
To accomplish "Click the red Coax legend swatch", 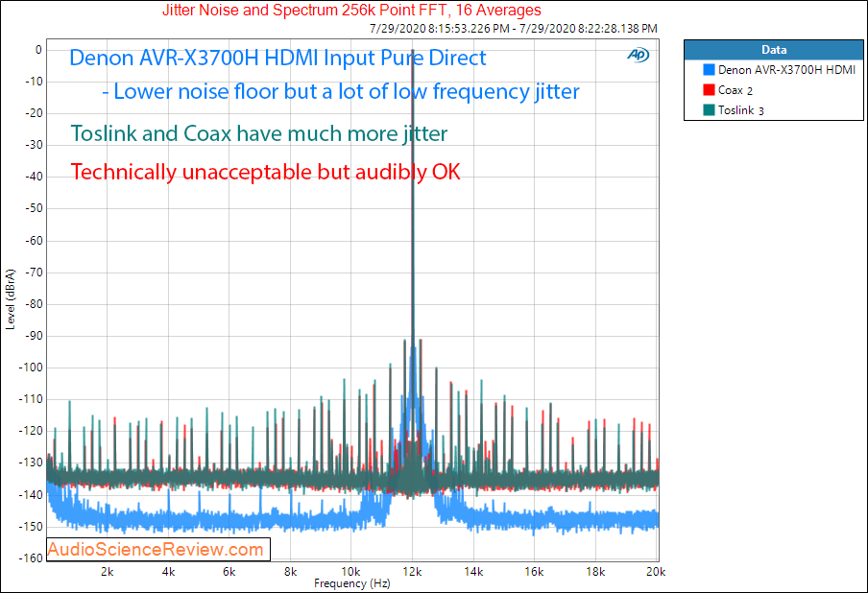I will point(709,89).
